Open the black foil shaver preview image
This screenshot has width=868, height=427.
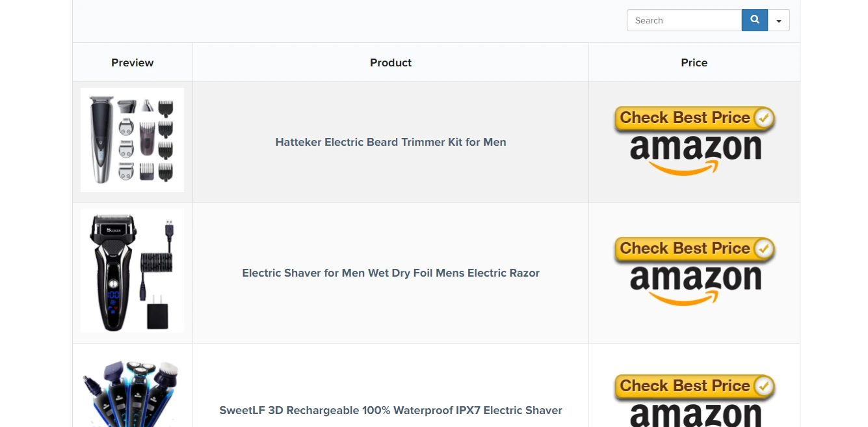pos(133,271)
